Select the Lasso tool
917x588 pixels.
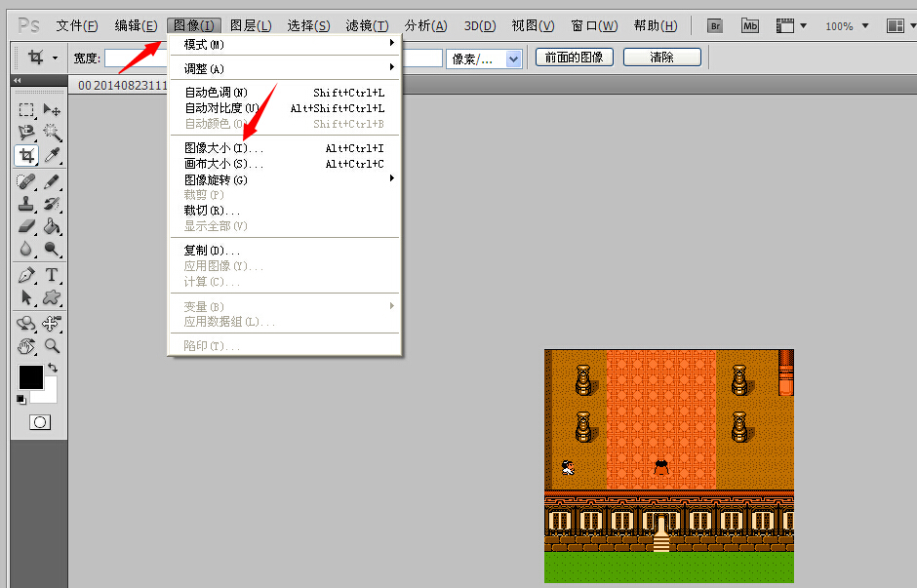pyautogui.click(x=25, y=133)
